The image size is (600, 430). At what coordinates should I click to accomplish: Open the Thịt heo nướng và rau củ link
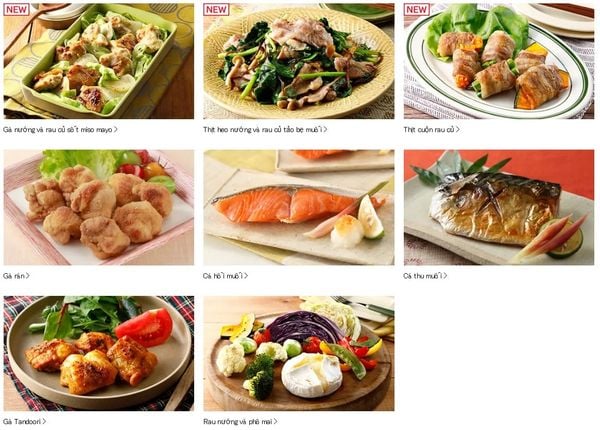click(x=265, y=130)
